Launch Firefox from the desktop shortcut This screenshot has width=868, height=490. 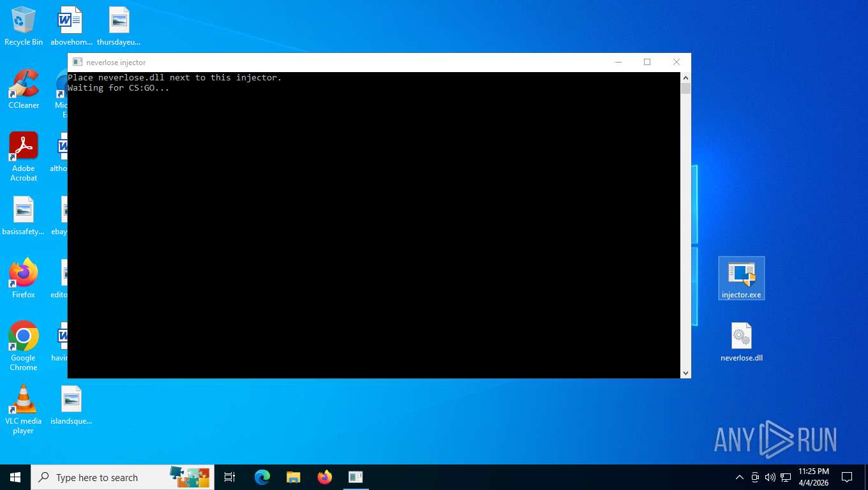[x=24, y=279]
